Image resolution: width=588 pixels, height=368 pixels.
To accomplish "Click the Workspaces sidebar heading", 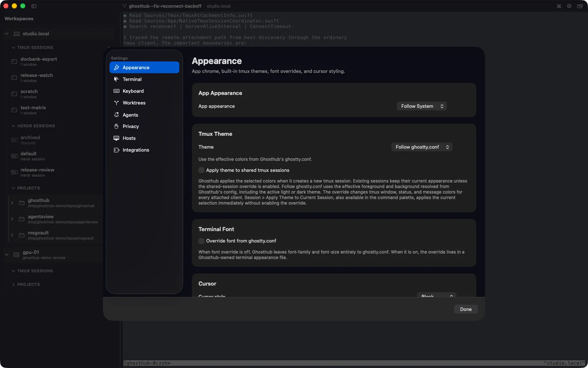I will tap(19, 18).
